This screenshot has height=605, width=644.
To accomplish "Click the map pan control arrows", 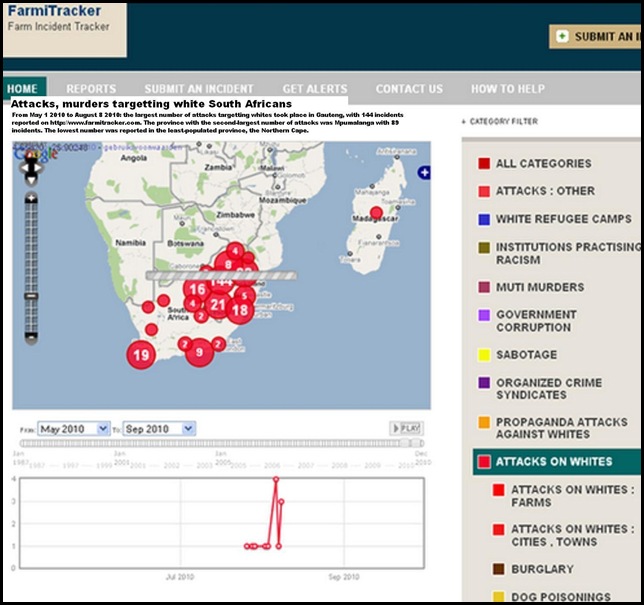I will [31, 170].
